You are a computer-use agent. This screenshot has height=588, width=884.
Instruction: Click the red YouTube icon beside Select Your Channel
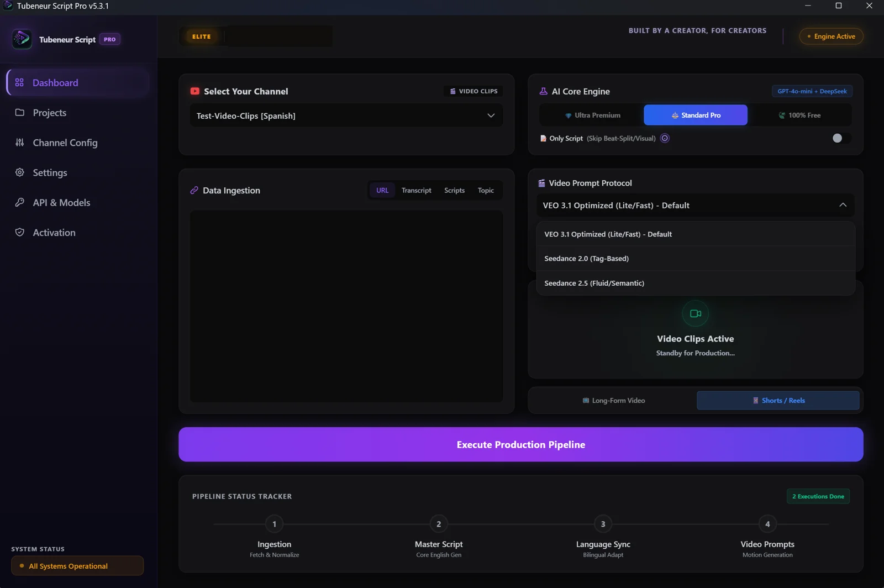195,91
